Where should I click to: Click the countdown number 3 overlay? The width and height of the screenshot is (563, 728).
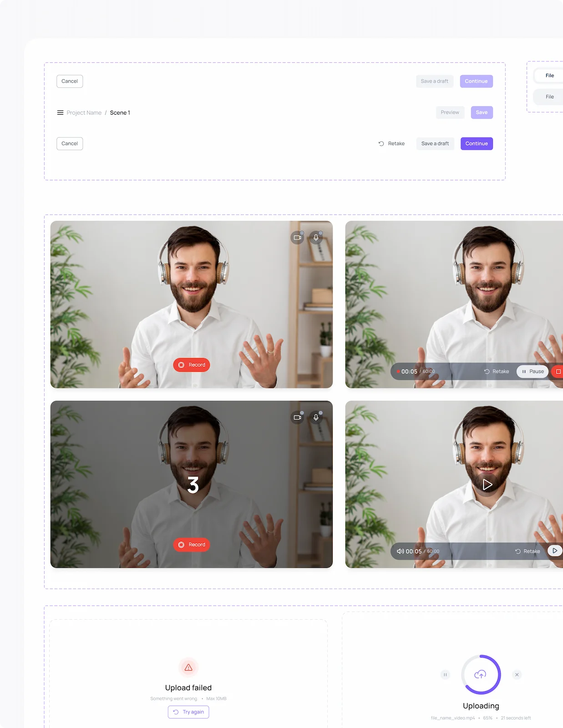click(x=193, y=485)
